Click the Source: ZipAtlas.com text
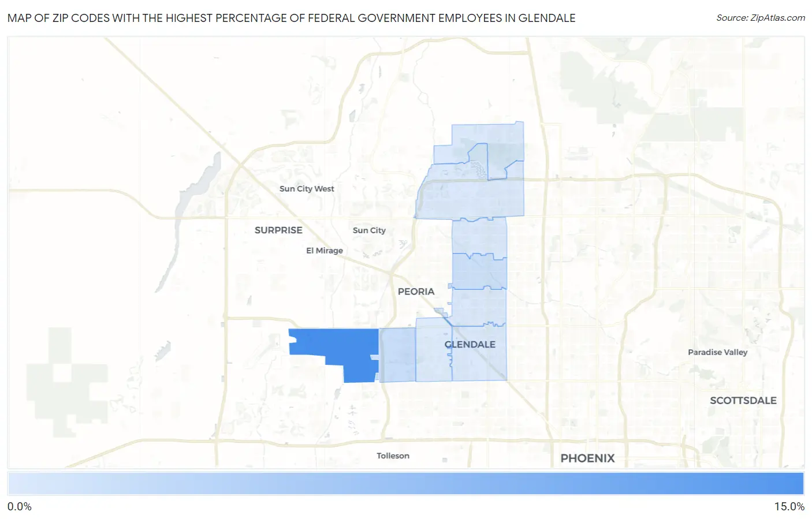The height and width of the screenshot is (519, 812). pyautogui.click(x=761, y=18)
